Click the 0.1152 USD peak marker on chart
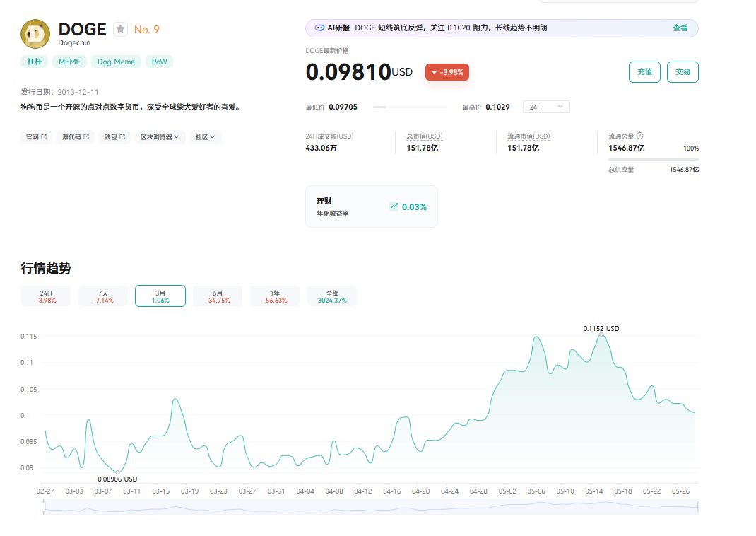This screenshot has width=756, height=536. [601, 334]
